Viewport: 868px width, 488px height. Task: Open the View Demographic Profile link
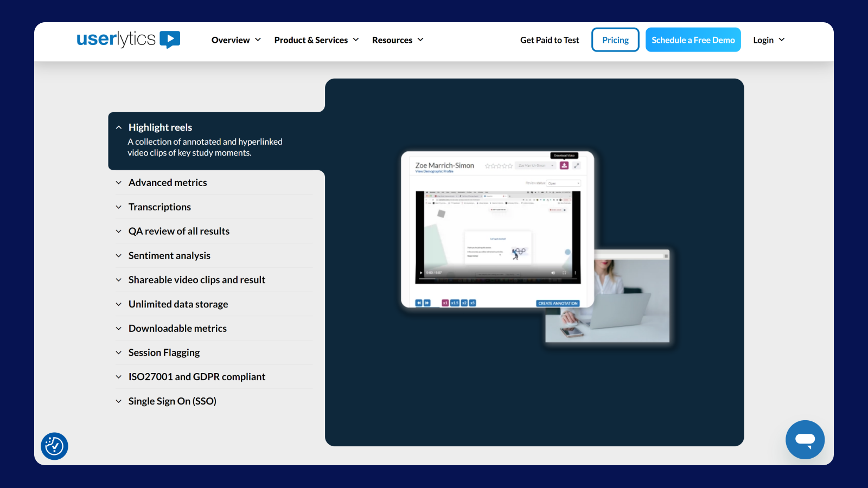(x=434, y=171)
